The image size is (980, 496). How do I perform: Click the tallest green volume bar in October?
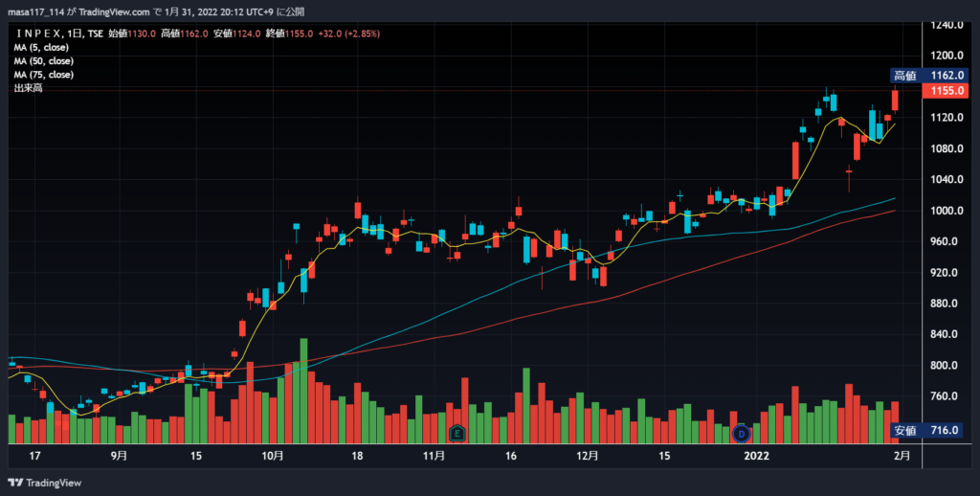click(303, 391)
